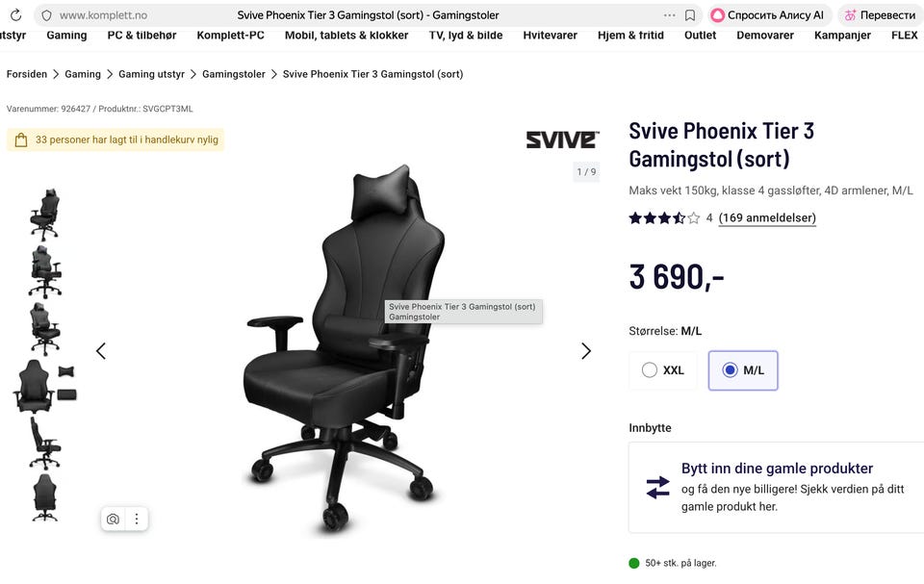Bookmark this page via bookmark icon
Image resolution: width=924 pixels, height=584 pixels.
(x=690, y=15)
